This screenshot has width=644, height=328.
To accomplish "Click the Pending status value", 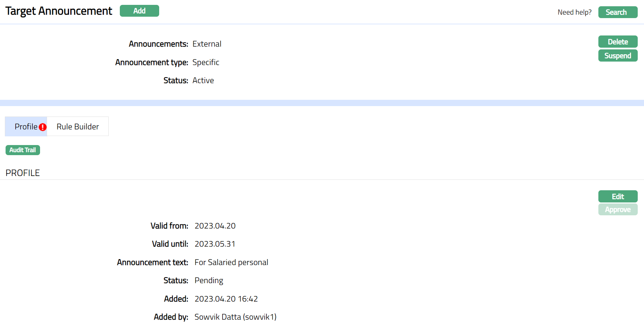I will pos(209,280).
